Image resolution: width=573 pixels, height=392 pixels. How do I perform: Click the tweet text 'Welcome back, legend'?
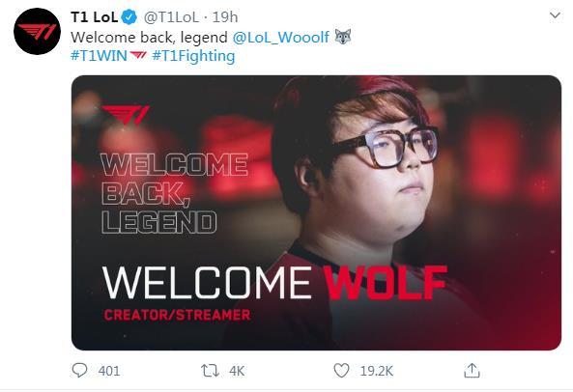coord(149,38)
